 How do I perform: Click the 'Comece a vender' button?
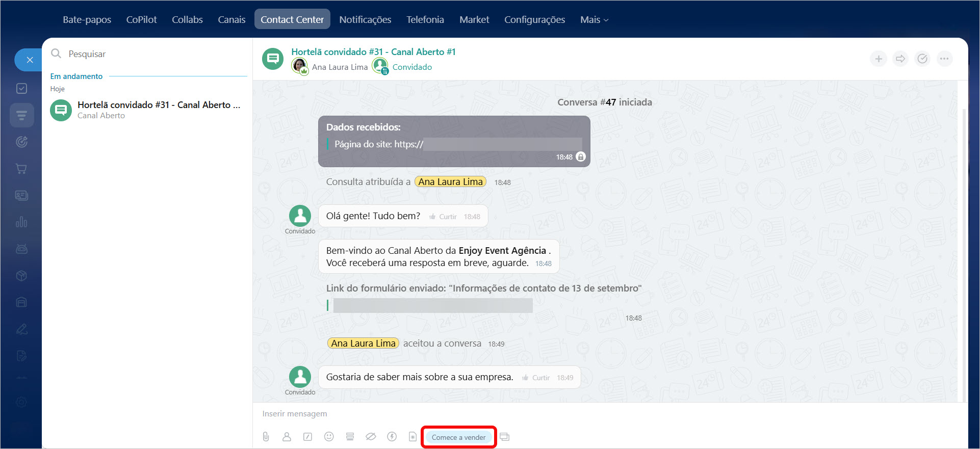point(458,437)
